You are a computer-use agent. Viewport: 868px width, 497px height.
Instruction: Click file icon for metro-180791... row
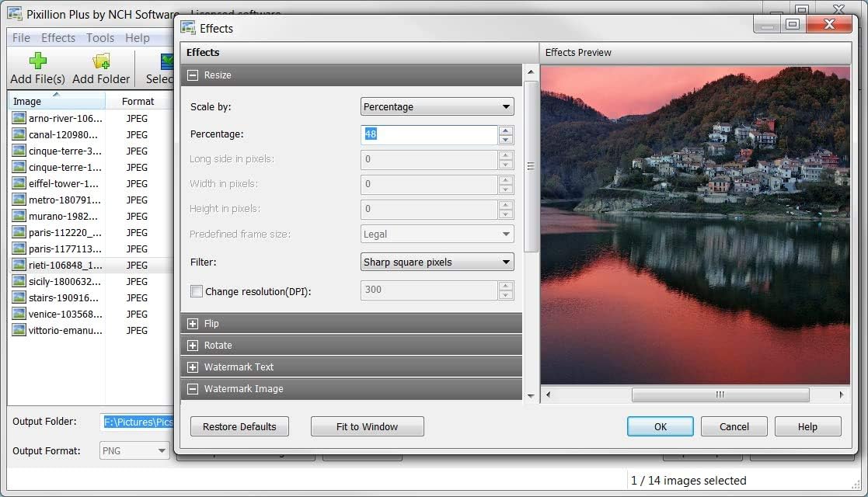(19, 200)
